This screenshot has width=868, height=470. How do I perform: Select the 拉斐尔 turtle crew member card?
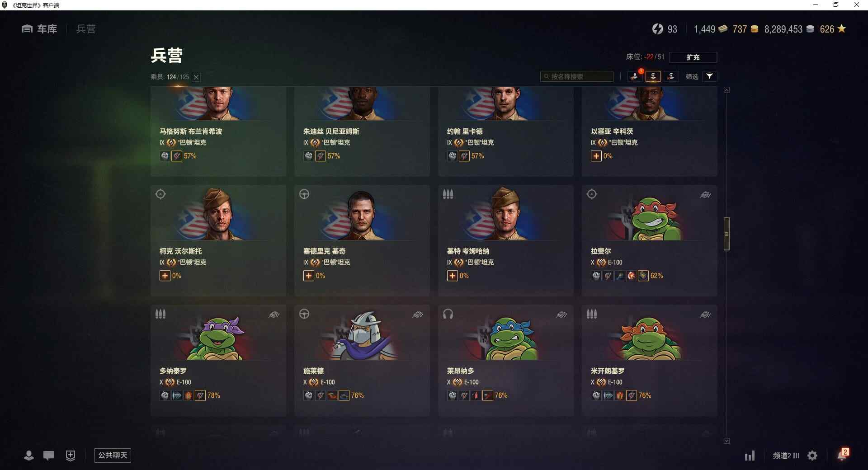click(x=649, y=240)
